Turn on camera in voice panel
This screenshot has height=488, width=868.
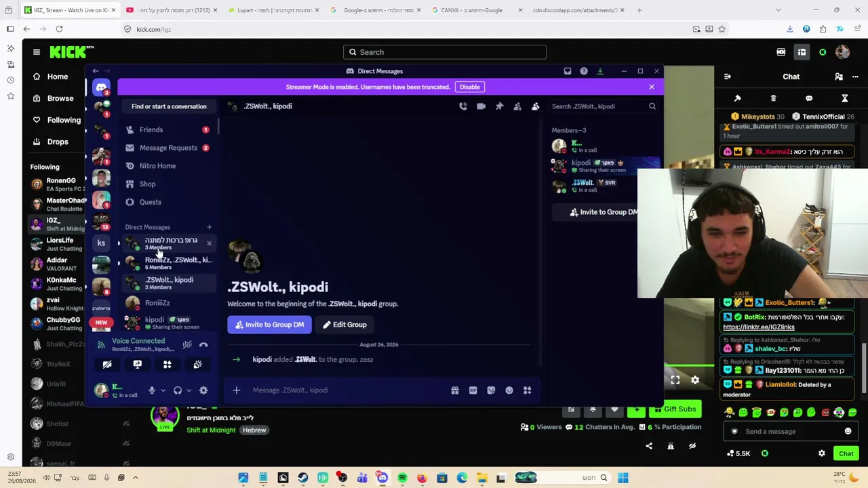click(x=107, y=365)
